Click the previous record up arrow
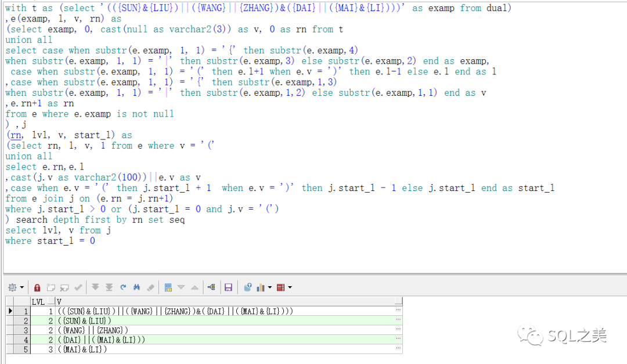Image resolution: width=627 pixels, height=364 pixels. [x=194, y=287]
